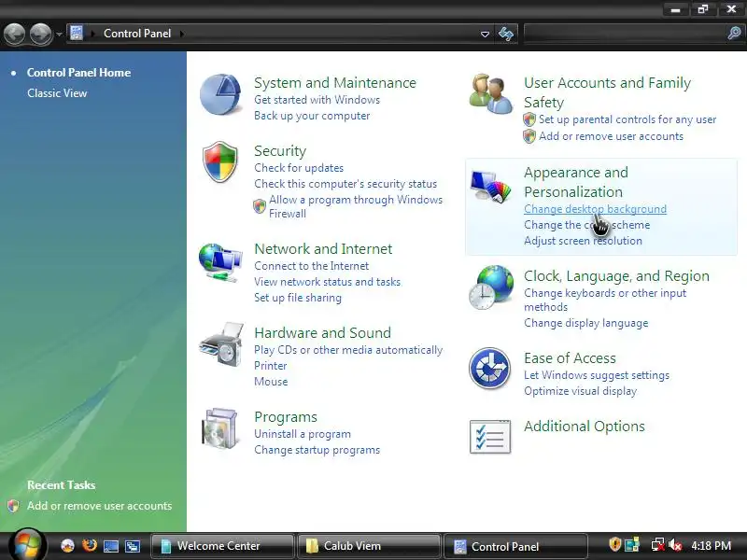Image resolution: width=747 pixels, height=560 pixels.
Task: Click Switch between windows quick launch icon
Action: pos(133,546)
